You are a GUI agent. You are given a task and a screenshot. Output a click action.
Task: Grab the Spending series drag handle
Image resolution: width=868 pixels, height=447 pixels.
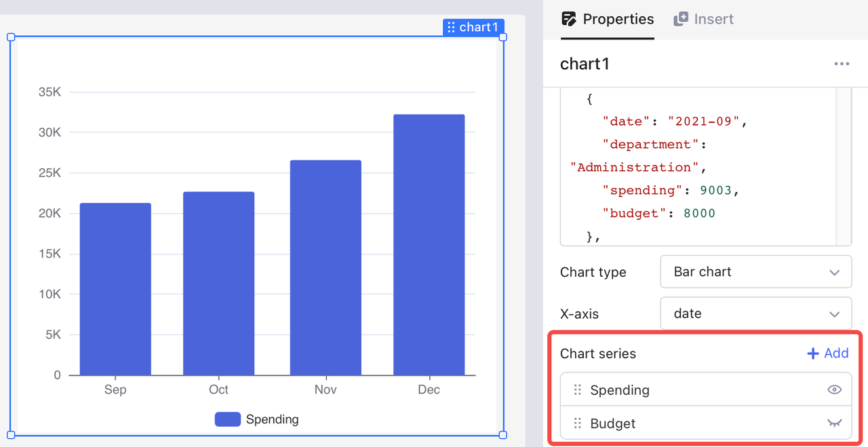pos(578,389)
